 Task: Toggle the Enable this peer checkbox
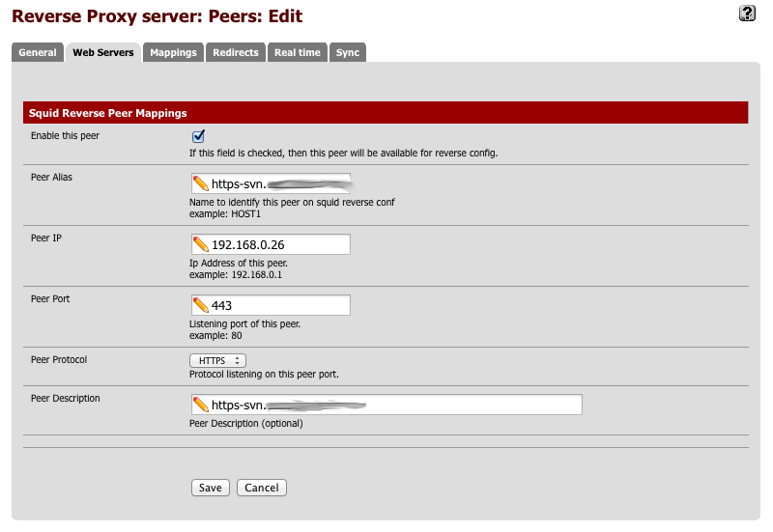pyautogui.click(x=198, y=136)
